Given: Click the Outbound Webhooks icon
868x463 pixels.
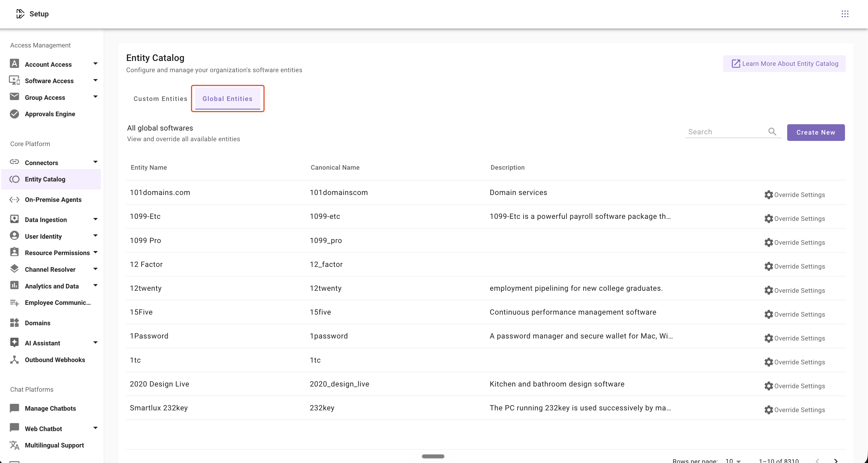Looking at the screenshot, I should pyautogui.click(x=14, y=359).
